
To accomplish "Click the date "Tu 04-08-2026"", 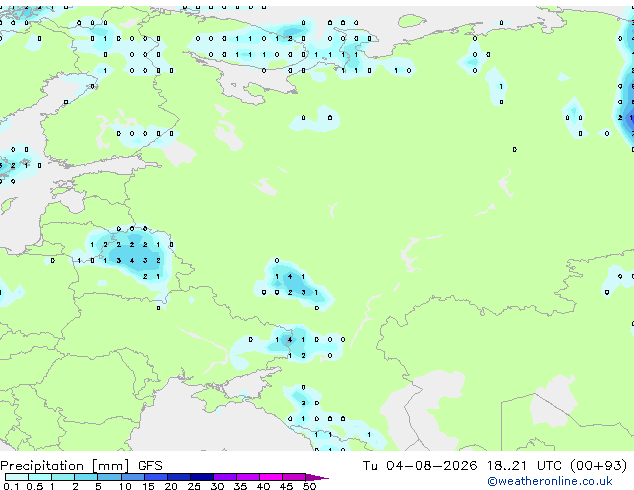I will pos(420,466).
